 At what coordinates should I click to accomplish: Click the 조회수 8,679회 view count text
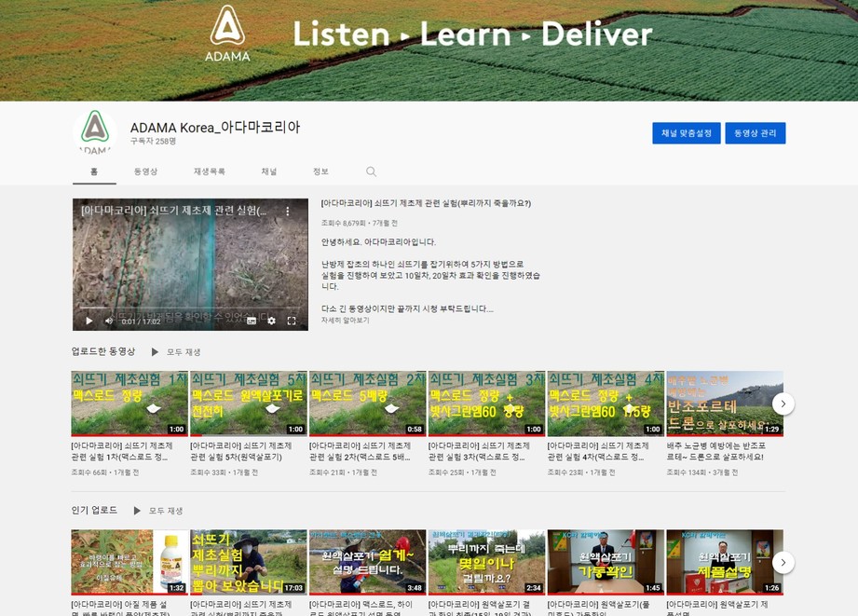(x=344, y=224)
